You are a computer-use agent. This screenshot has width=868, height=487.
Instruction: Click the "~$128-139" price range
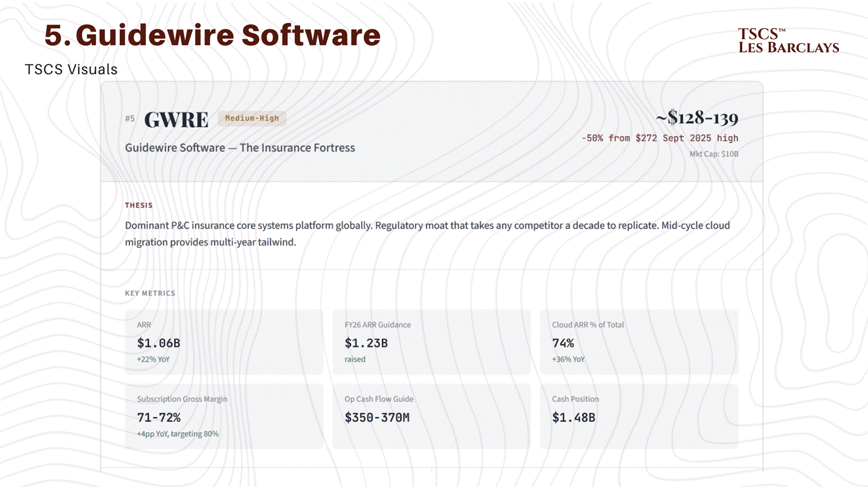coord(697,117)
